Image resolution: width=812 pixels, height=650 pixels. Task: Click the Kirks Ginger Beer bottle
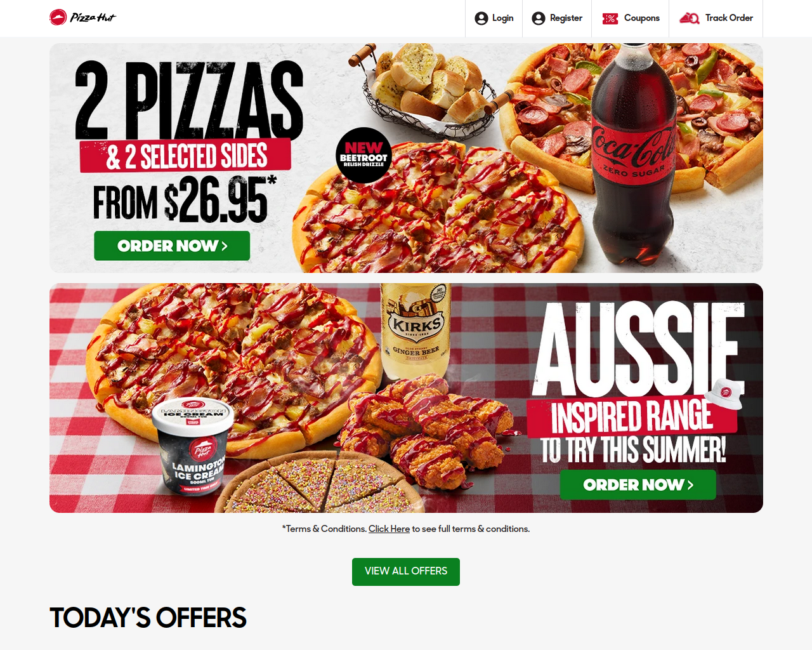(416, 331)
